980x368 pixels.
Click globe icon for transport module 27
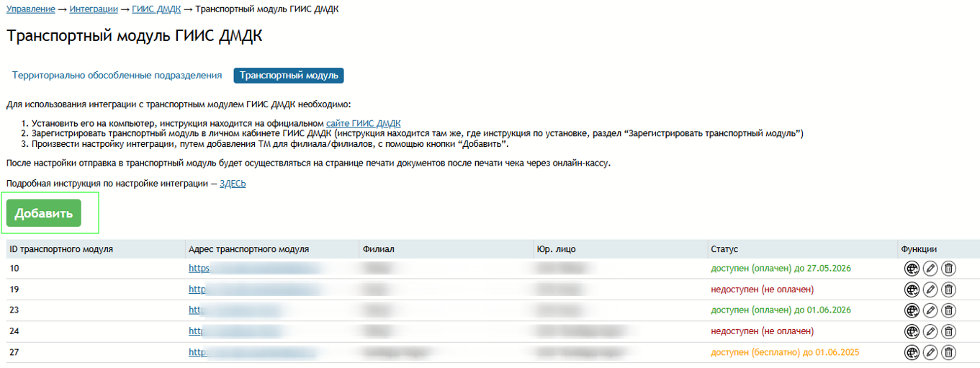point(912,352)
